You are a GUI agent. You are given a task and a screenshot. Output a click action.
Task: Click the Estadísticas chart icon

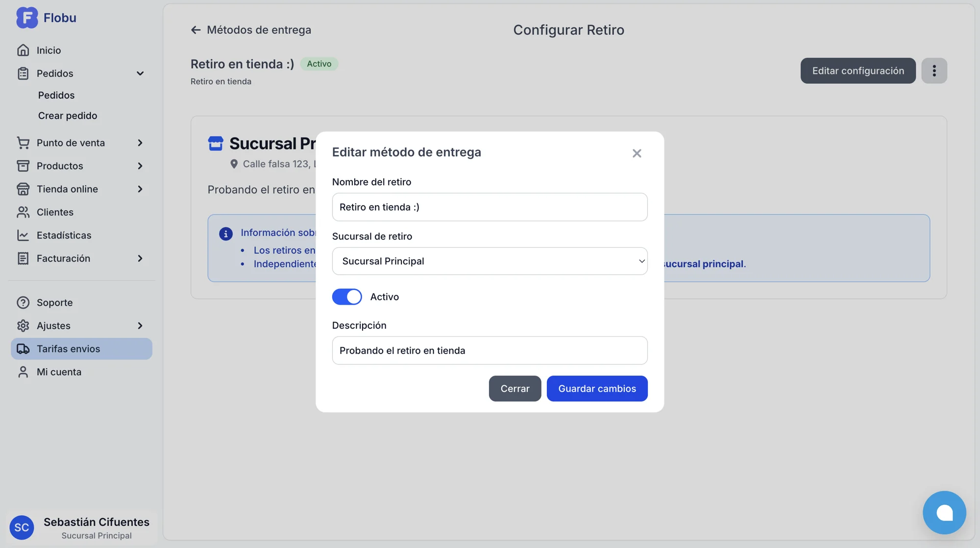pyautogui.click(x=23, y=235)
